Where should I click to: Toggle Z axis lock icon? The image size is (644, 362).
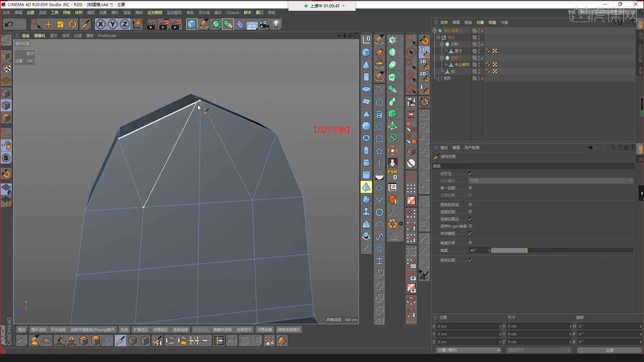coord(125,24)
